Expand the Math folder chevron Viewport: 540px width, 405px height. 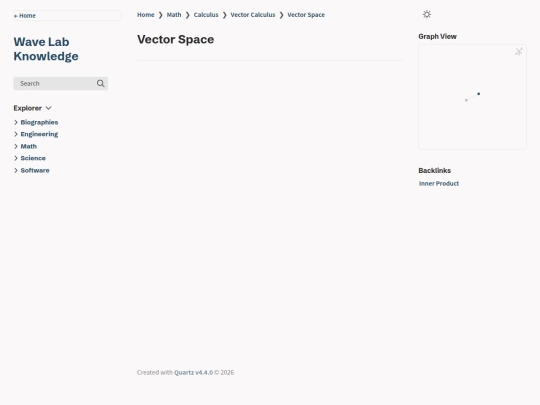point(16,146)
